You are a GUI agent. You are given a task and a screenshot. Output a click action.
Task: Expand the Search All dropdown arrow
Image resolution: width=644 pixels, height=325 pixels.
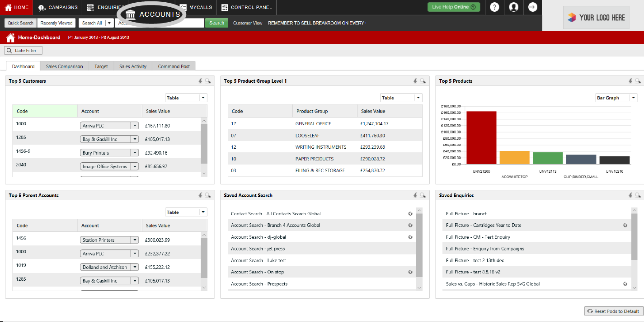pyautogui.click(x=109, y=23)
